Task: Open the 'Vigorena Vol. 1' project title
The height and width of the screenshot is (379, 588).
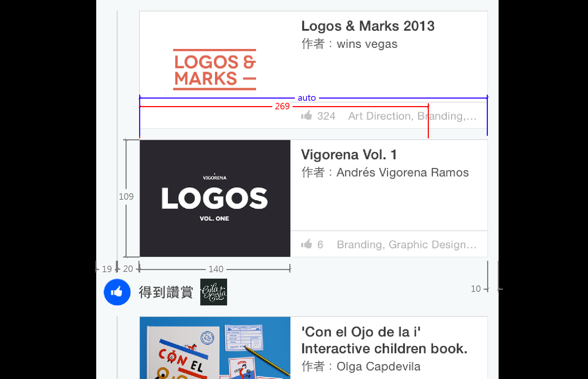Action: tap(349, 155)
